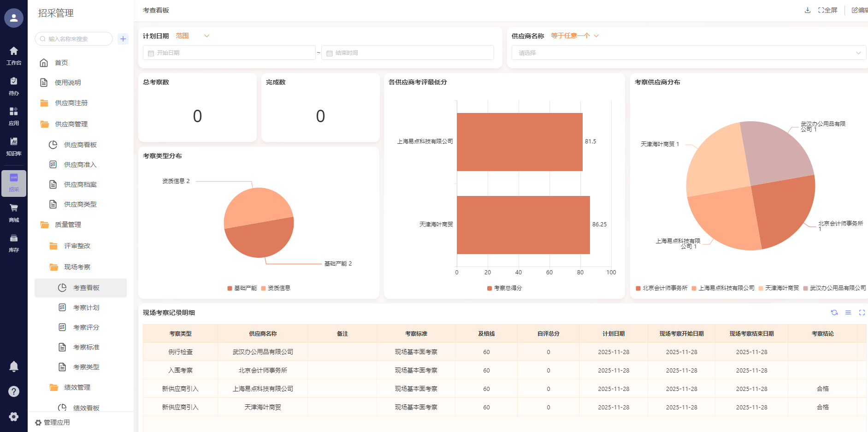This screenshot has width=868, height=432.
Task: Collapse the 供应商管理 folder
Action: pyautogui.click(x=71, y=124)
